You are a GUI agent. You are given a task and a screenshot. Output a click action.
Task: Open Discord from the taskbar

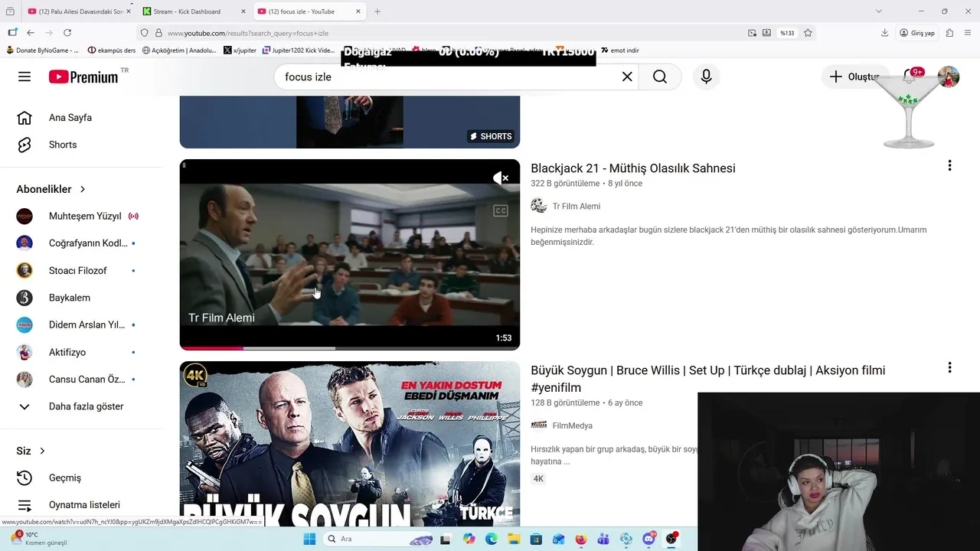[x=649, y=539]
